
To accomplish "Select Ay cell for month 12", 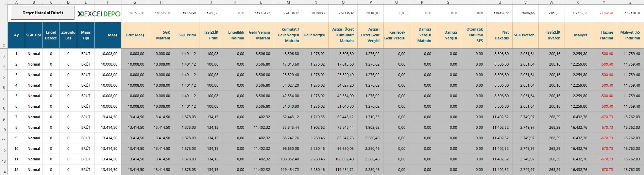I will [16, 170].
